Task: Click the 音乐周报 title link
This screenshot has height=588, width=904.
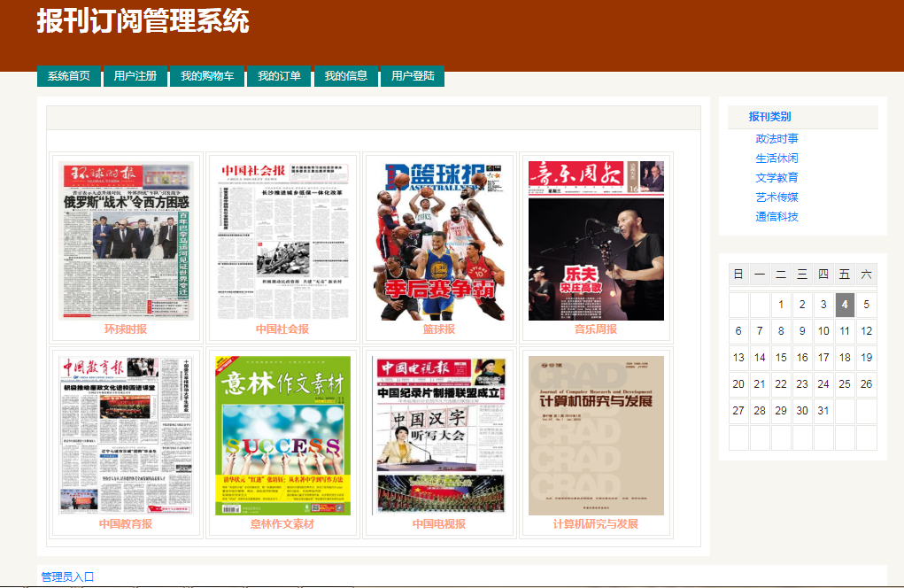Action: (x=596, y=329)
